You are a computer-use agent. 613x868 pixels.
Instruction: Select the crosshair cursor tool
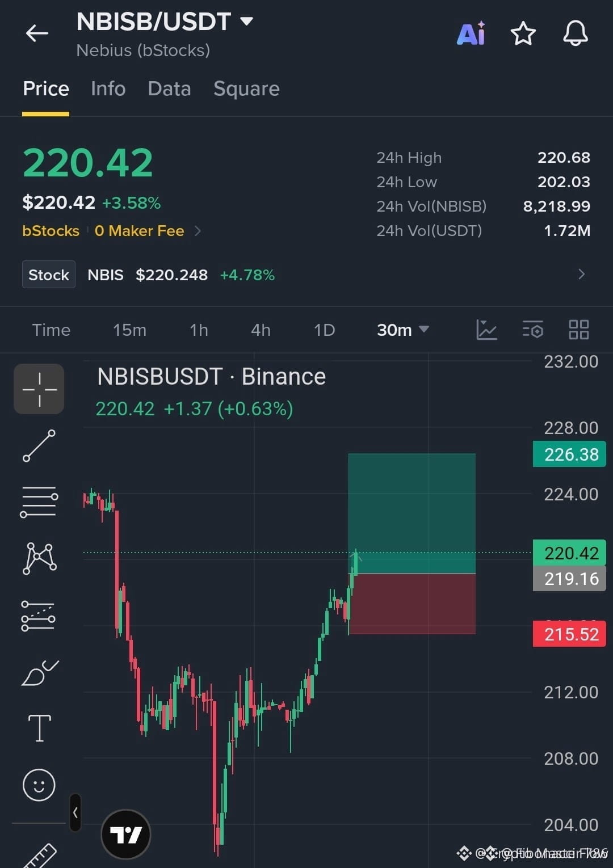(39, 389)
